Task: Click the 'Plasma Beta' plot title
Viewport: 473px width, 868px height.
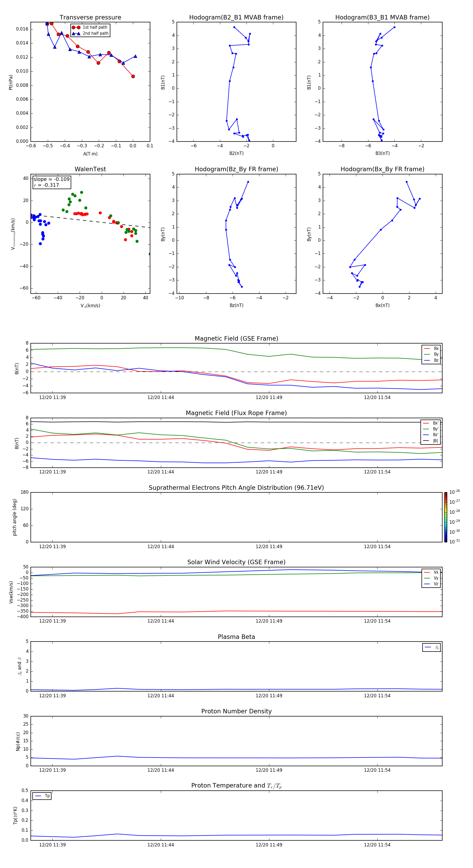Action: (x=236, y=637)
